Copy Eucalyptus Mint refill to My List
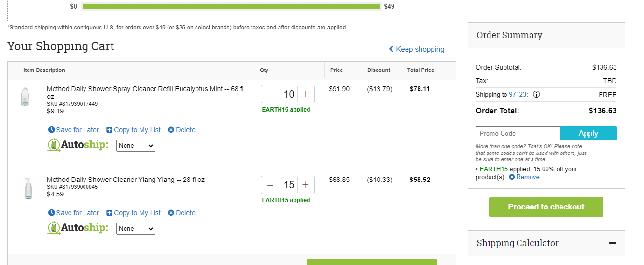The image size is (644, 265). 134,130
